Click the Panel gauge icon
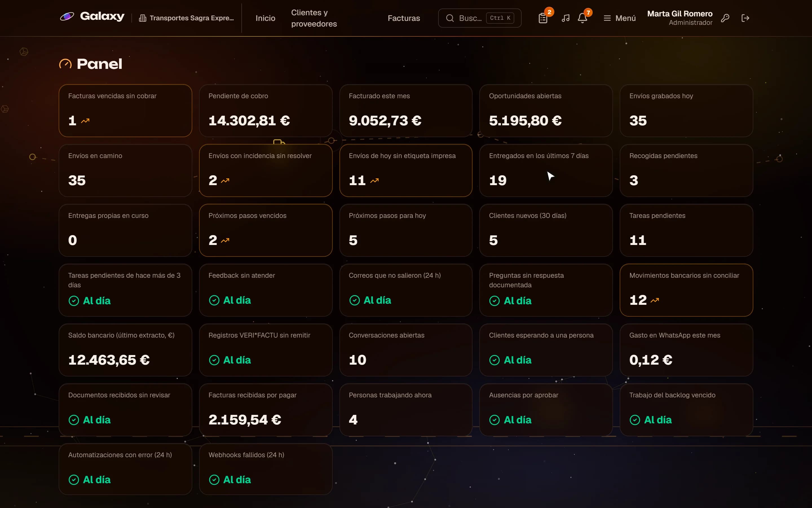This screenshot has height=508, width=812. click(x=65, y=64)
